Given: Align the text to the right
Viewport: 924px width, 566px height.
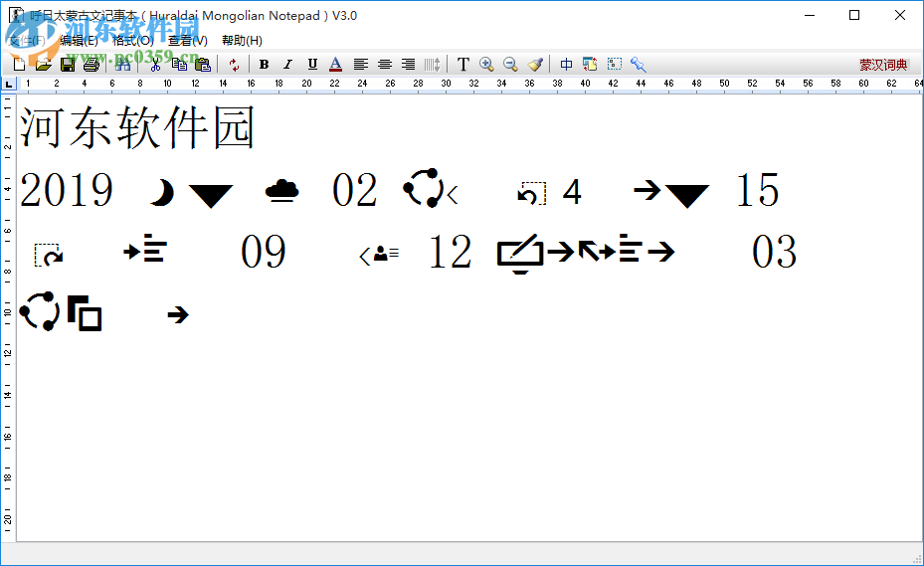Looking at the screenshot, I should pos(409,65).
